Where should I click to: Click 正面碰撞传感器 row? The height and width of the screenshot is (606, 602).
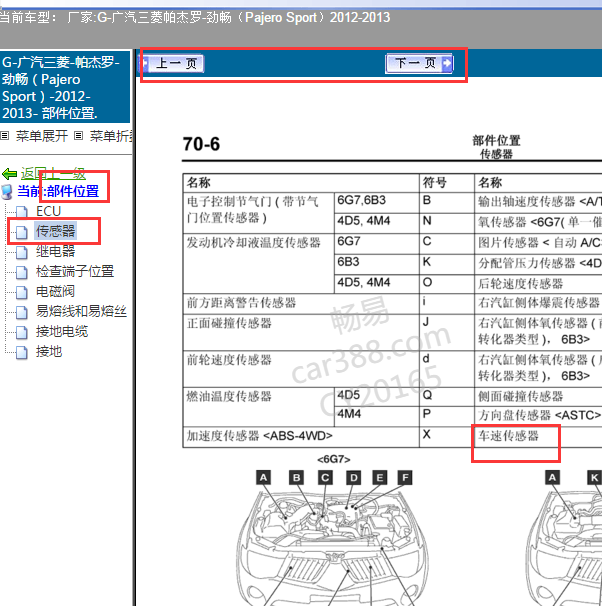(x=301, y=332)
